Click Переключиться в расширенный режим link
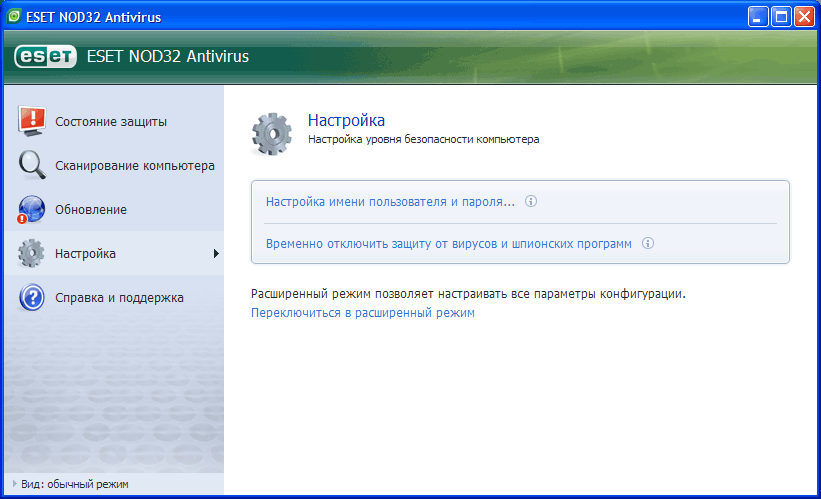Image resolution: width=821 pixels, height=499 pixels. [363, 313]
